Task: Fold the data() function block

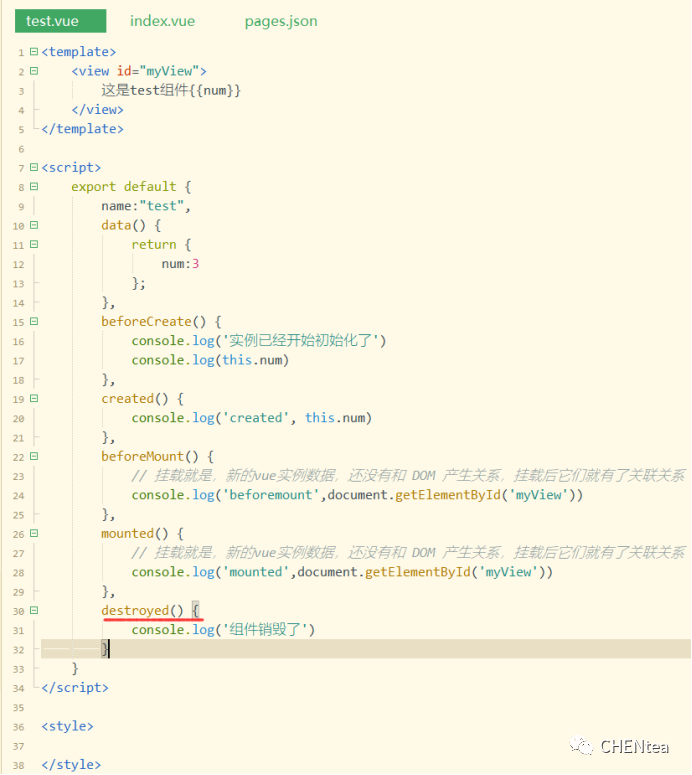Action: point(34,226)
